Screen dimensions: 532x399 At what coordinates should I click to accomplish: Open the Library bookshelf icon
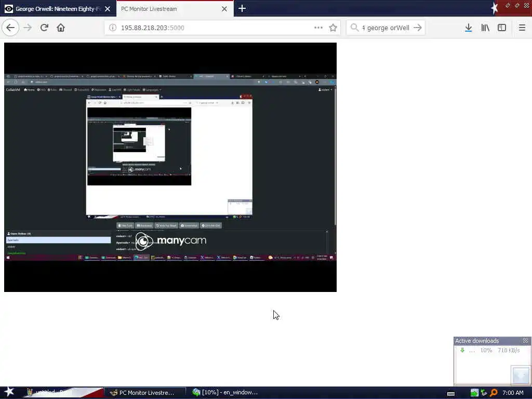(x=485, y=28)
